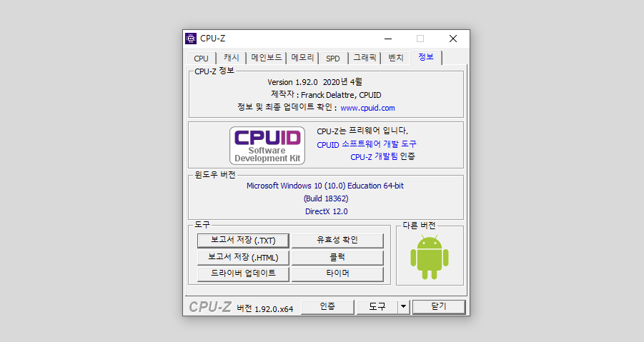
Task: Close the CPU-Z window with X
Action: [453, 39]
